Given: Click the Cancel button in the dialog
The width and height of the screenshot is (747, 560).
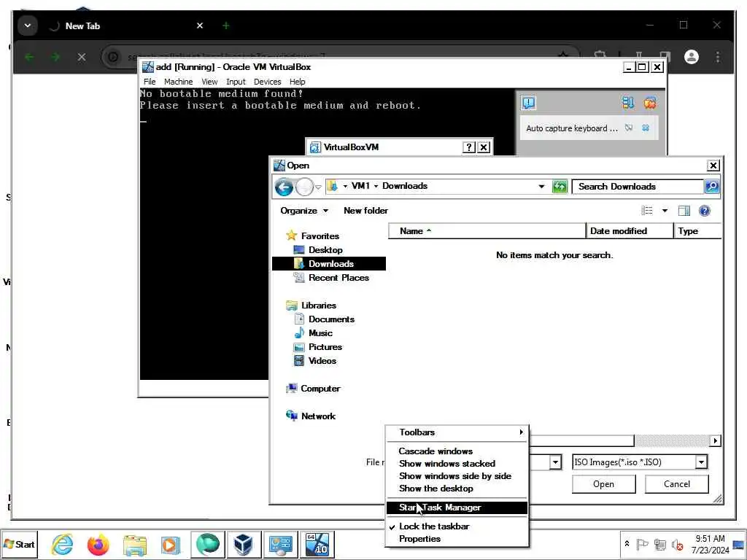Looking at the screenshot, I should 676,484.
